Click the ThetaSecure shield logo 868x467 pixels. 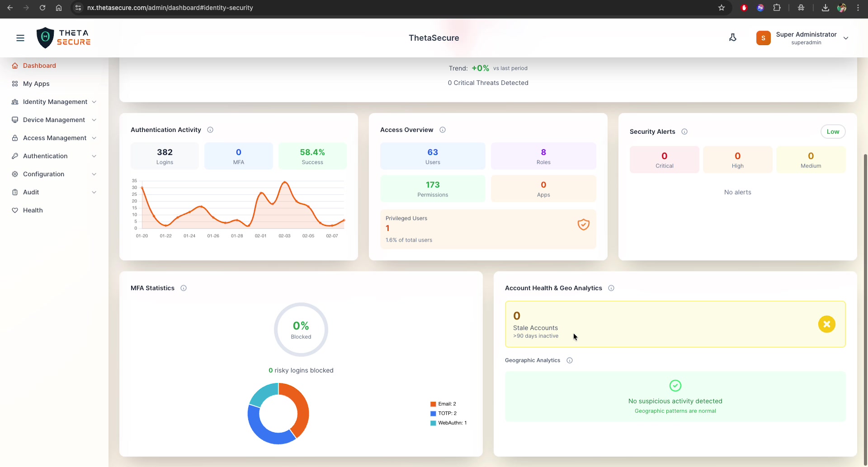(x=45, y=37)
